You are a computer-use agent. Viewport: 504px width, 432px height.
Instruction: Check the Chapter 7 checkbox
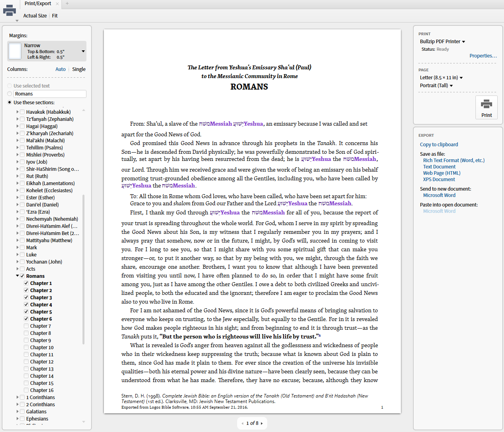(x=26, y=326)
